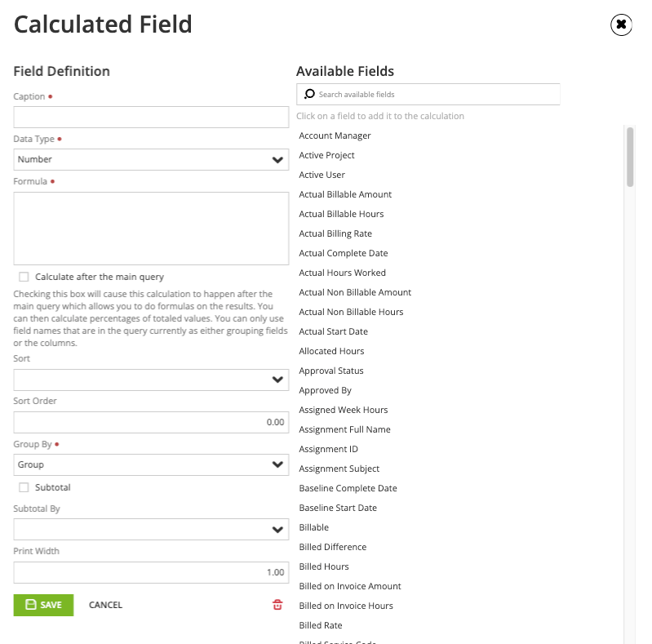
Task: Check the Subtotal checkbox
Action: pos(24,487)
